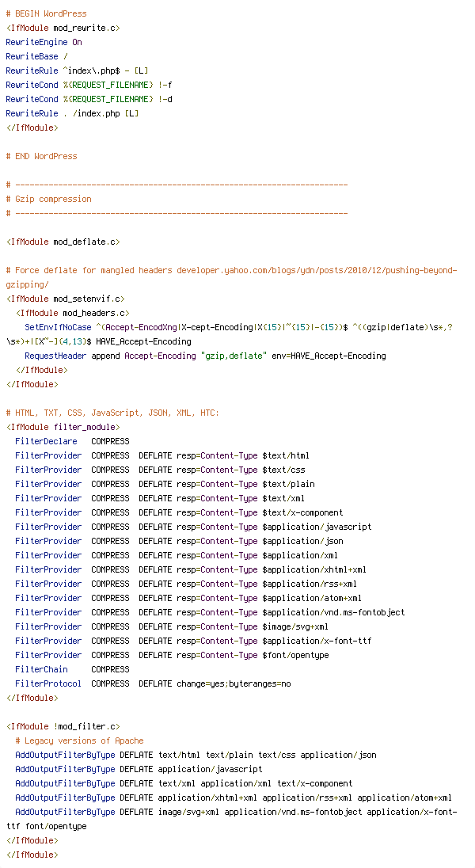The height and width of the screenshot is (868, 475).
Task: Click the 'ttf font/opentype' wrapped line
Action: [47, 827]
